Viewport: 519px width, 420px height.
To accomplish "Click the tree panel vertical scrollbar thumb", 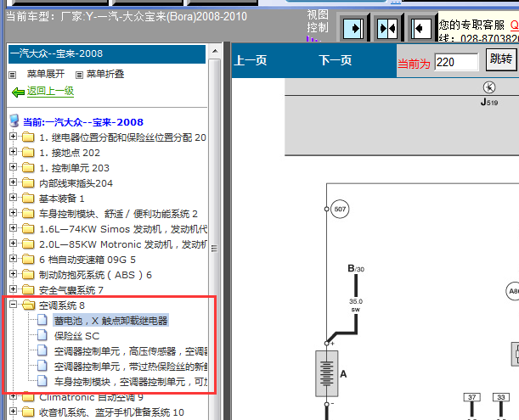I will [215, 248].
